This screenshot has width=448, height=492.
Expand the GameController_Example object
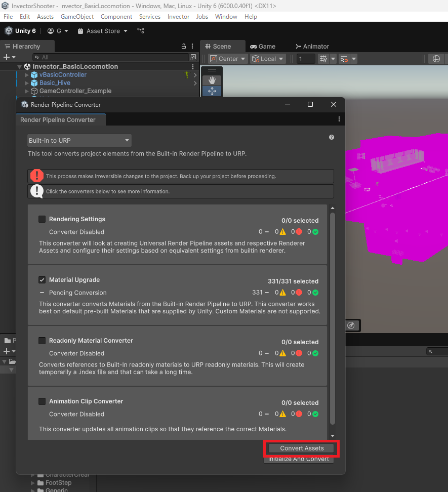27,91
